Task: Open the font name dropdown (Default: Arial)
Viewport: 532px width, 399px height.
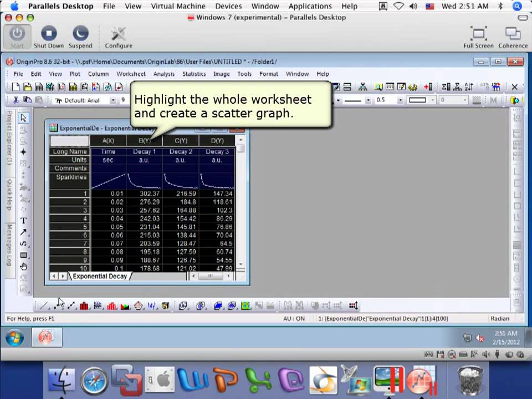Action: coord(113,100)
